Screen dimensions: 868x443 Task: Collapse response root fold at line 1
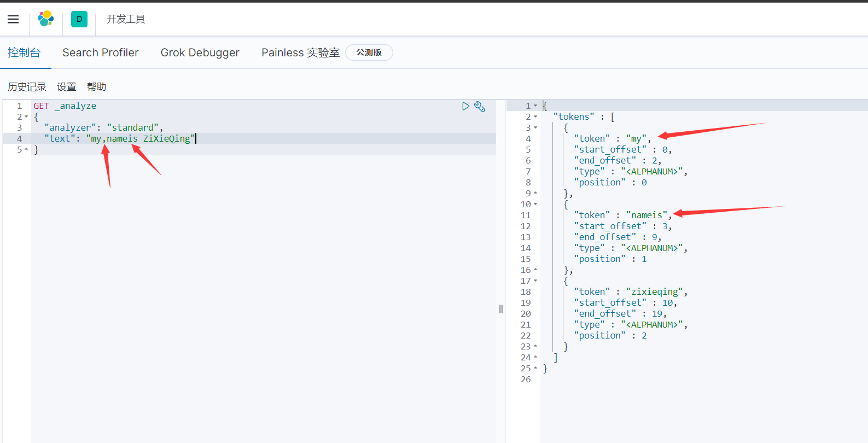535,106
